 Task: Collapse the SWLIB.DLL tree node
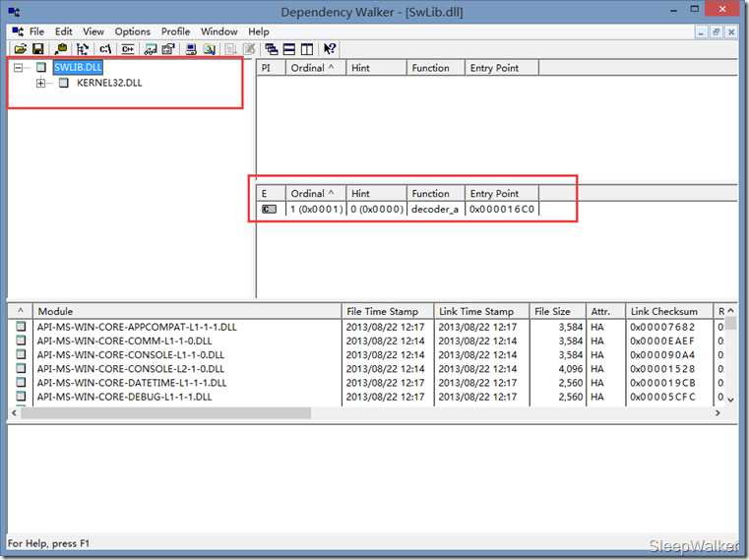[18, 67]
